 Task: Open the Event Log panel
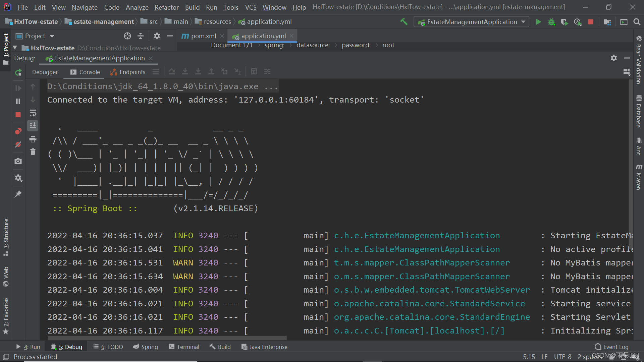tap(612, 347)
